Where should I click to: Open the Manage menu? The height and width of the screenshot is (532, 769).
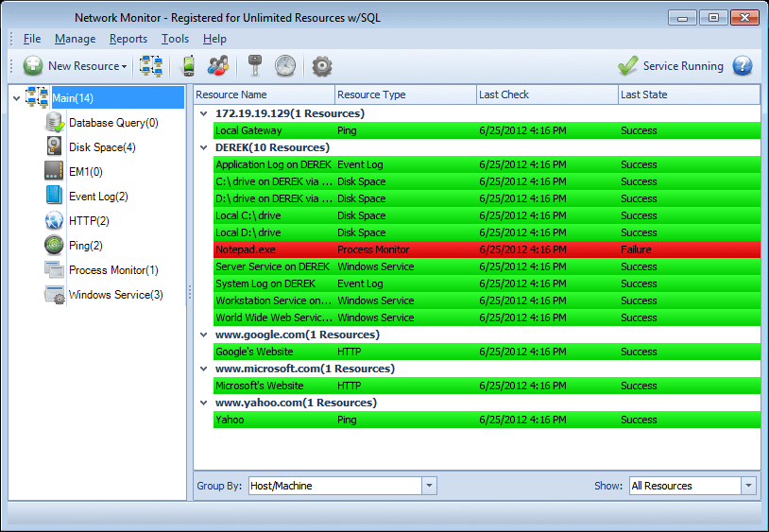[x=75, y=39]
